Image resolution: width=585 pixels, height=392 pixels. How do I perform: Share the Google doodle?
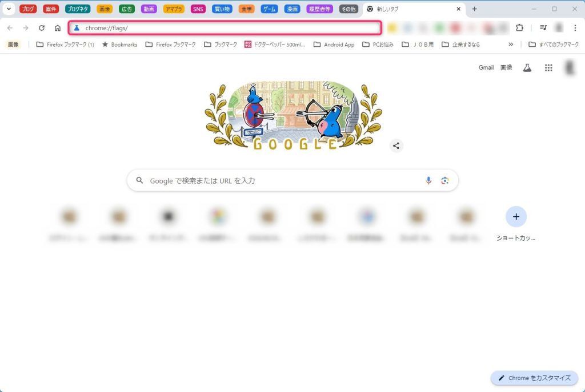tap(396, 146)
